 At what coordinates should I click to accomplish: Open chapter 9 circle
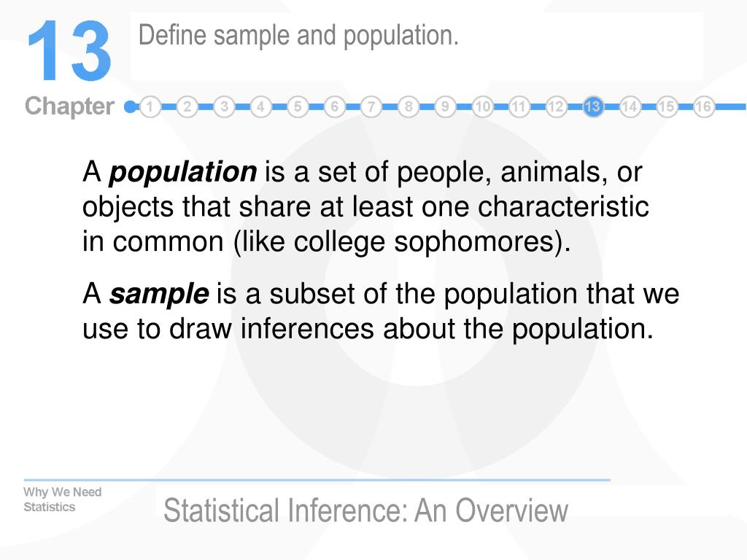click(445, 106)
